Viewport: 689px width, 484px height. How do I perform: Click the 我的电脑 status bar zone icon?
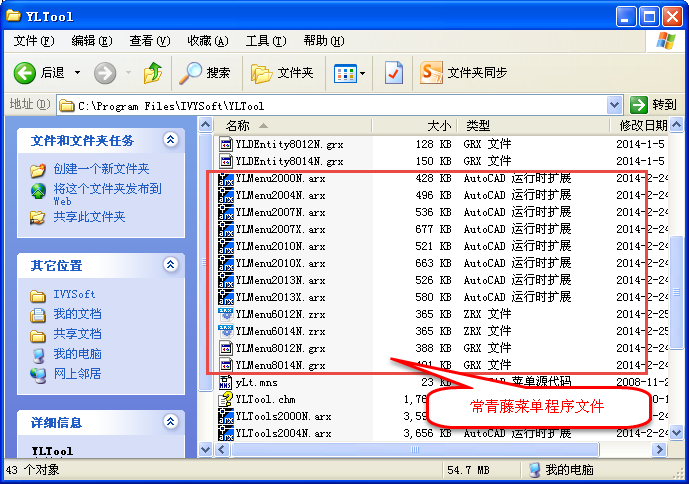[534, 470]
